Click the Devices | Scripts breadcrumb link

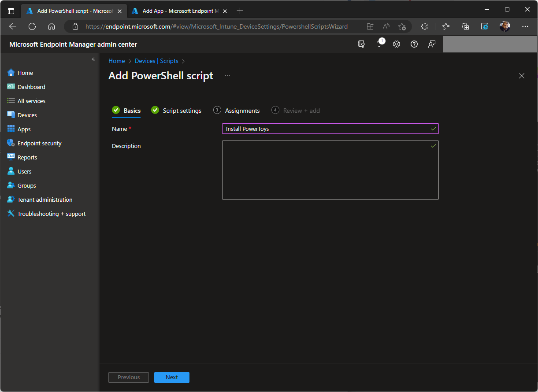(156, 61)
